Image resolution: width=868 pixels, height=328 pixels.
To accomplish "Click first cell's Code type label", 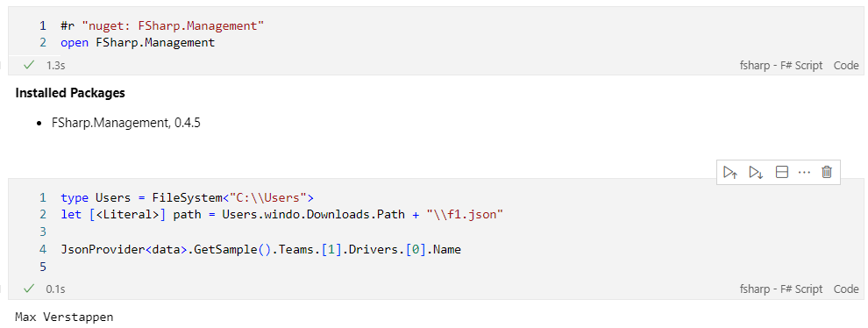I will [846, 66].
